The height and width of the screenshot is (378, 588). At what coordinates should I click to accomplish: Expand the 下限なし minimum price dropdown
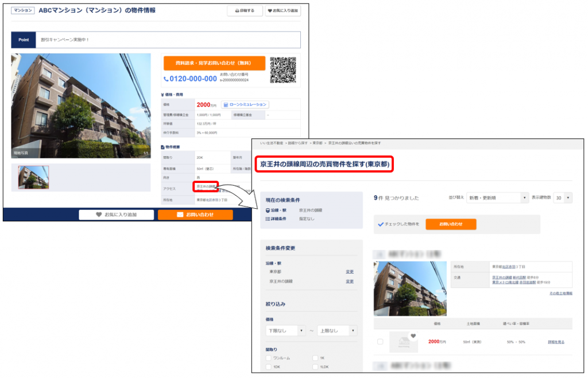coord(285,331)
